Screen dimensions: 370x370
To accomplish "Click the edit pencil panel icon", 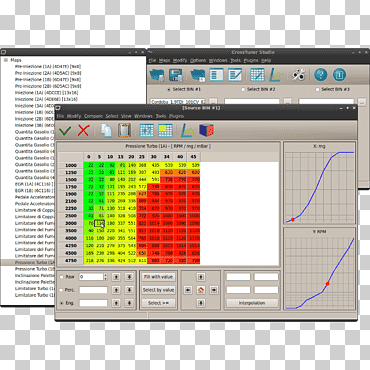I will (x=235, y=75).
